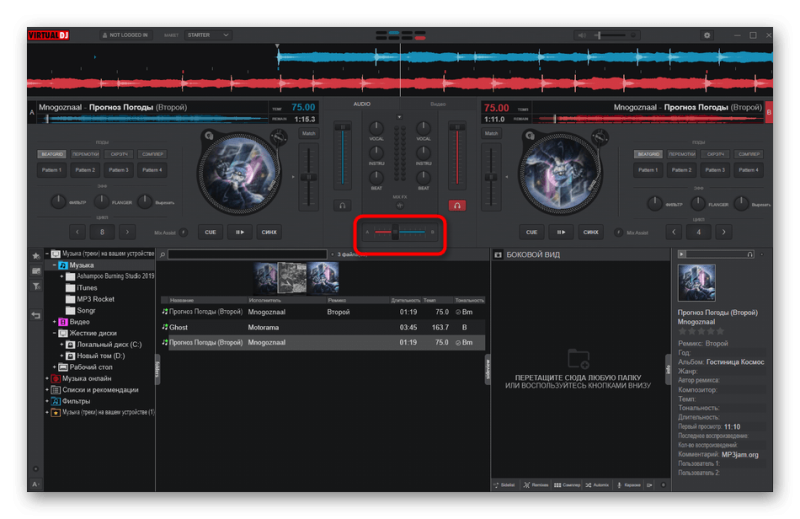Toggle Mix Assist on left deck
Viewport: 800px width, 519px height.
click(x=184, y=233)
